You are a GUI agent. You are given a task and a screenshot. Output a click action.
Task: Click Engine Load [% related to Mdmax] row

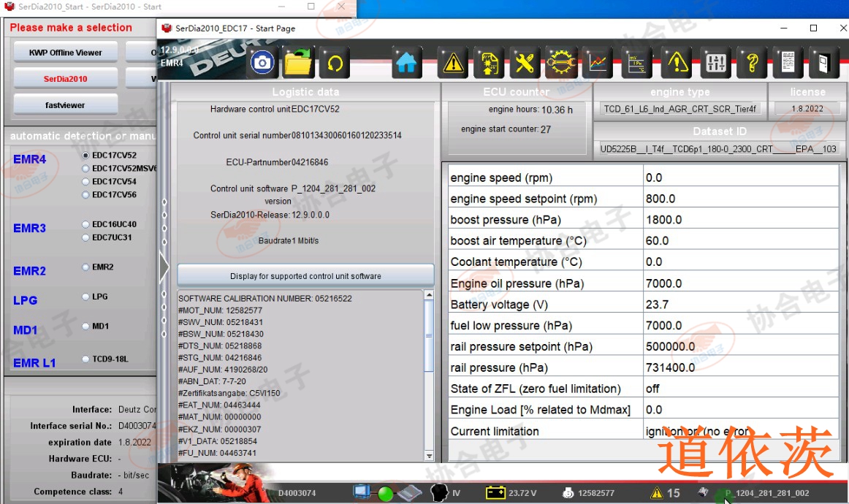[x=643, y=410]
